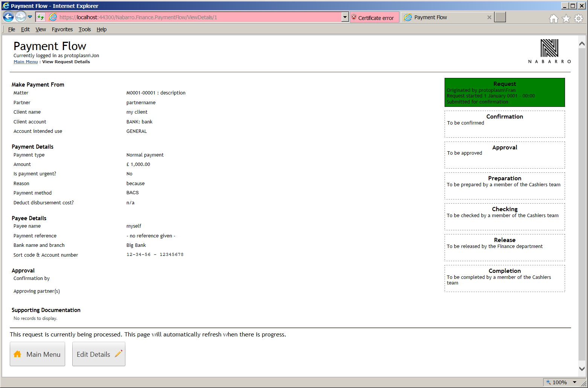Open a new blank tab
Image resolution: width=588 pixels, height=388 pixels.
coord(500,17)
